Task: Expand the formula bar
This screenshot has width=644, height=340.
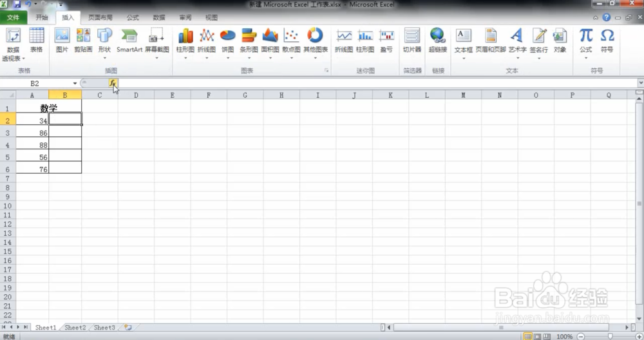Action: click(x=640, y=83)
